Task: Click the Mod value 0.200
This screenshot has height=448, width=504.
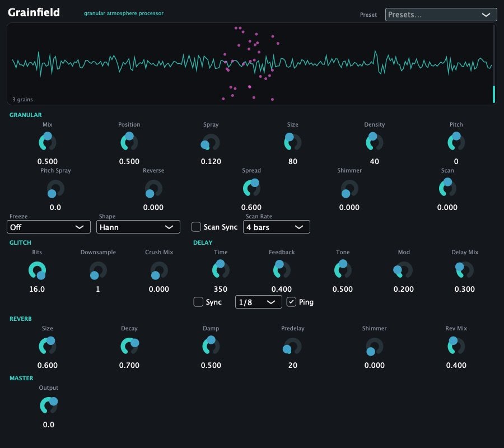Action: pos(403,289)
